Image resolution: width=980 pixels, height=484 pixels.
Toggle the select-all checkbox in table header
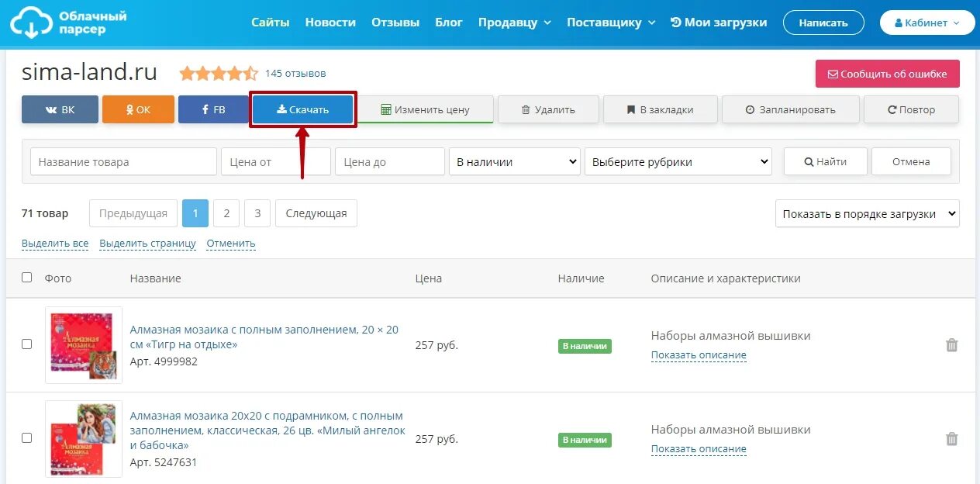(x=27, y=277)
